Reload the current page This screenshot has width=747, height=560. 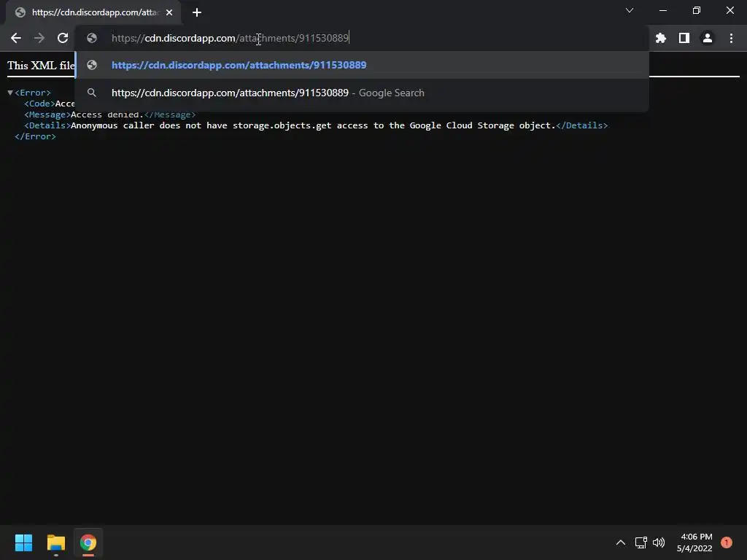point(63,38)
